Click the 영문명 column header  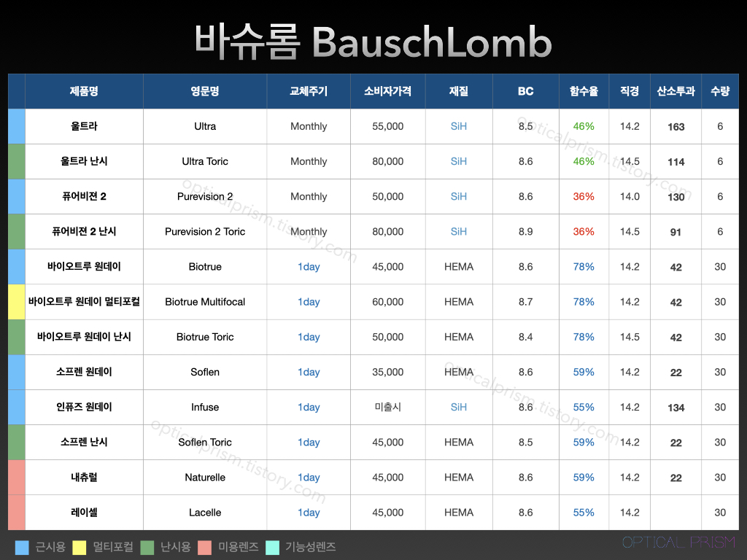click(205, 91)
